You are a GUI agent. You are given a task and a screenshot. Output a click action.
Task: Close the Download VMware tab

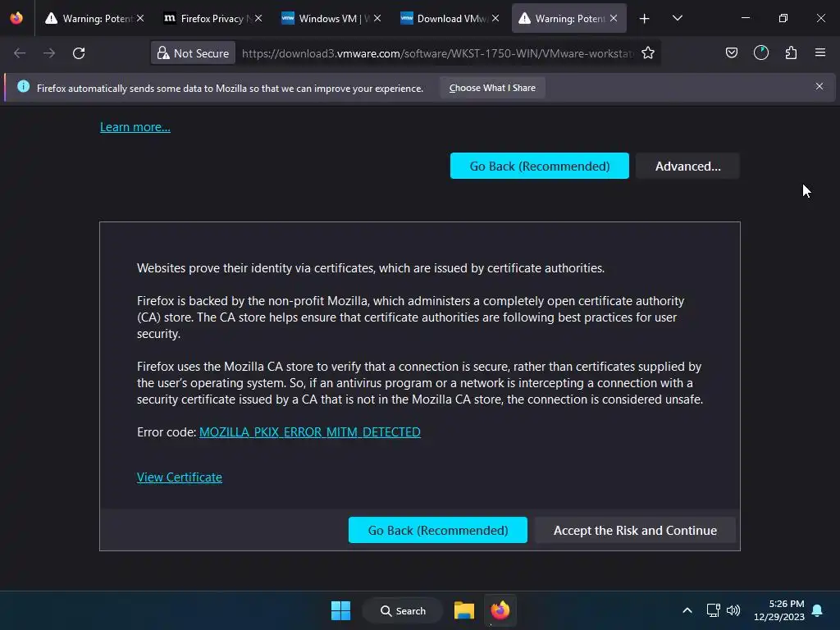pyautogui.click(x=495, y=18)
